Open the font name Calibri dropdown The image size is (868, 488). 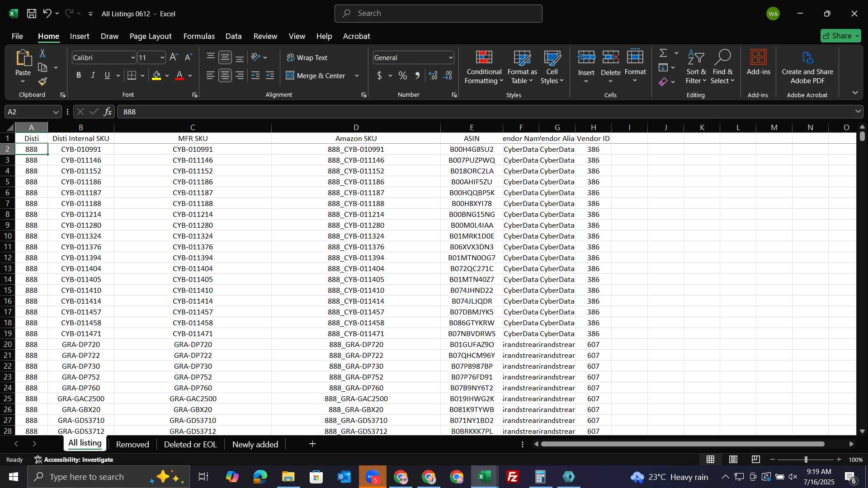point(132,57)
